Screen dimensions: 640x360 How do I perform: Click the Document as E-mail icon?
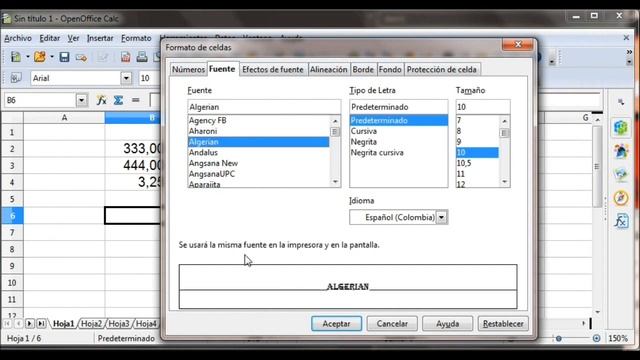point(81,57)
